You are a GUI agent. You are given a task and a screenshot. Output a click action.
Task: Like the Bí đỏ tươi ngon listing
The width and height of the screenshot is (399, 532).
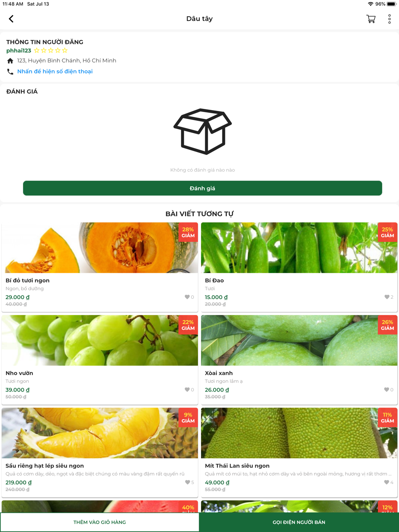pos(187,297)
